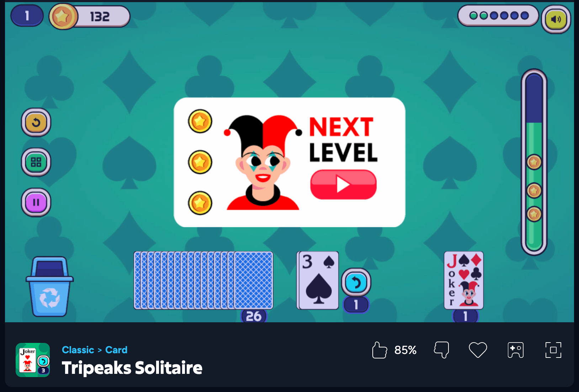The height and width of the screenshot is (392, 579).
Task: Open the Card category link
Action: [116, 350]
